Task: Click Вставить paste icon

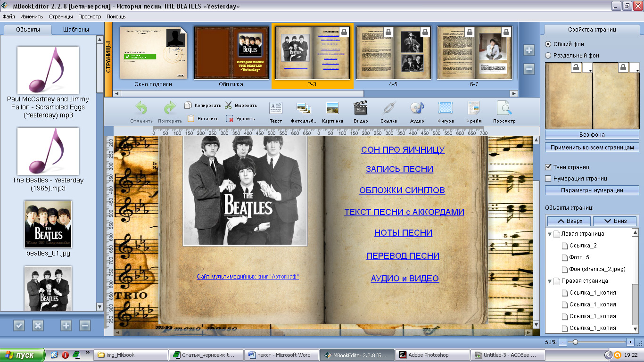Action: (x=190, y=118)
